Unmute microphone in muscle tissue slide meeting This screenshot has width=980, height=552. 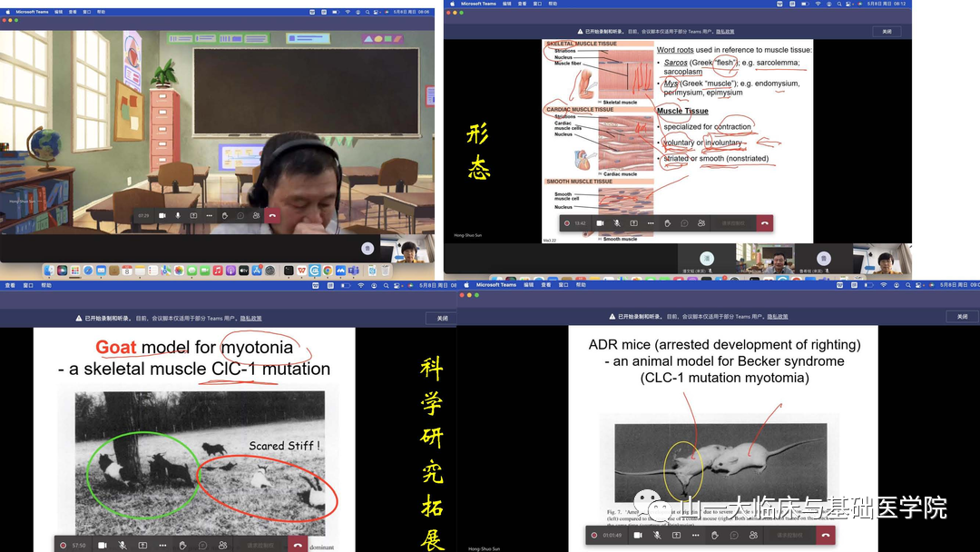coord(617,222)
